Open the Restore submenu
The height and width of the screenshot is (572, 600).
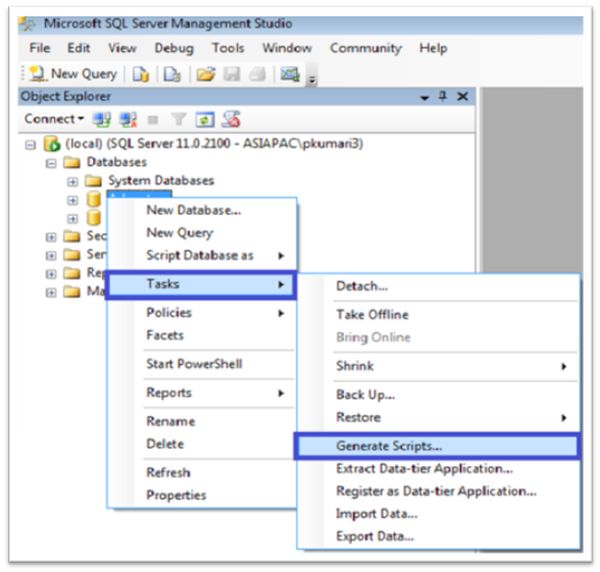439,417
